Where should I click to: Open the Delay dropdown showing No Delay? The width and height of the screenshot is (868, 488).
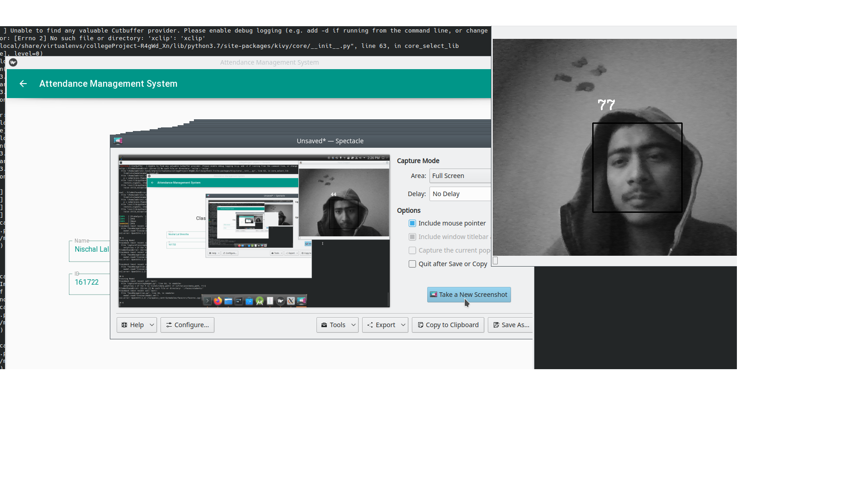[460, 194]
